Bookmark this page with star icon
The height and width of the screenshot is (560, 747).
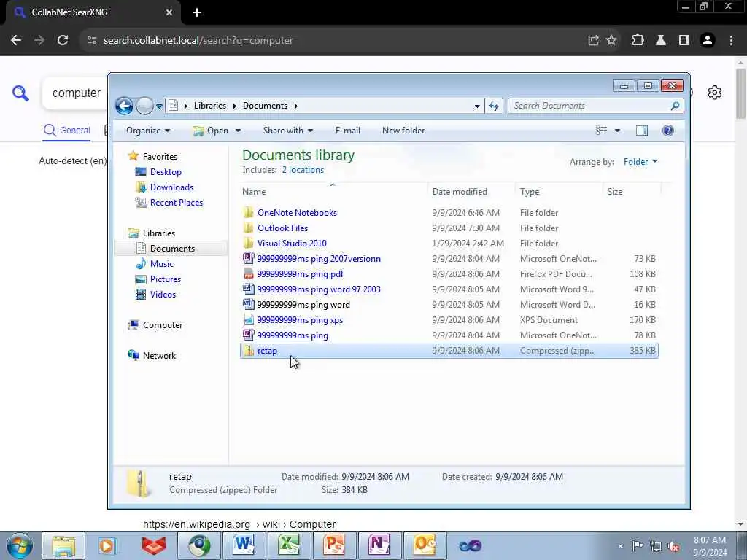611,41
